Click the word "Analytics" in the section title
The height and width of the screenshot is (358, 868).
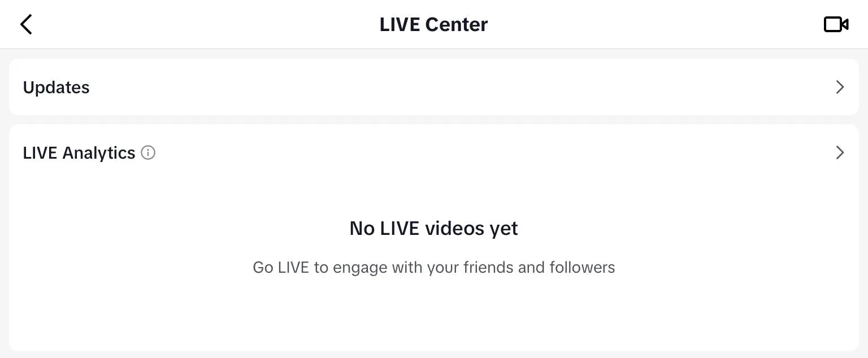[99, 153]
